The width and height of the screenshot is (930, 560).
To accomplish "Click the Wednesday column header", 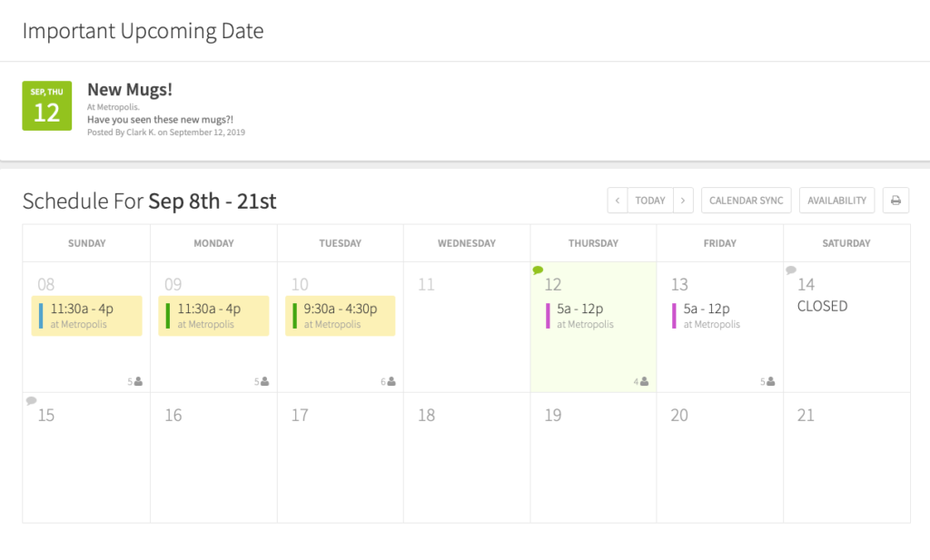I will pos(466,242).
